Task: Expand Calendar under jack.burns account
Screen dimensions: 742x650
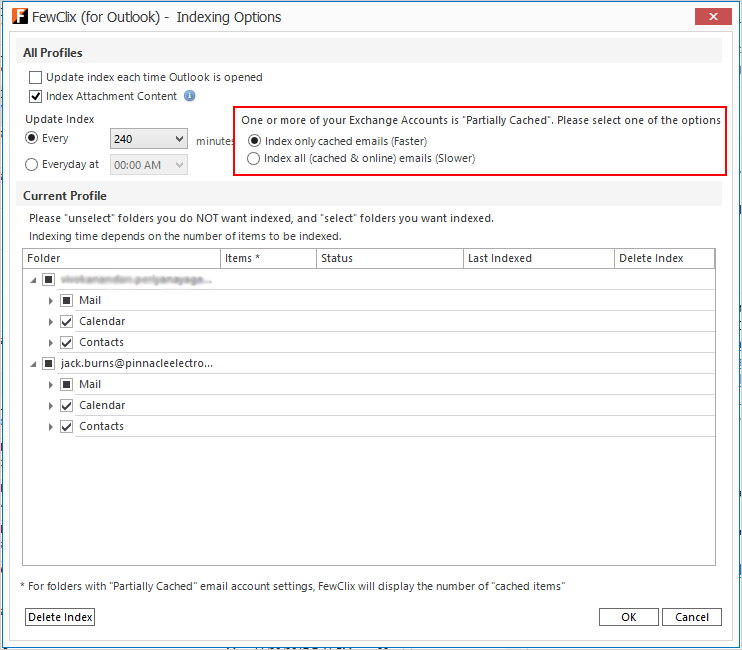Action: pos(51,405)
